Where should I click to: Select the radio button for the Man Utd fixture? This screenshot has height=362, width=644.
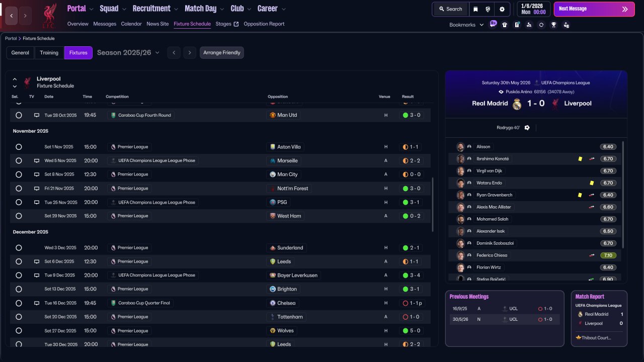(x=19, y=115)
